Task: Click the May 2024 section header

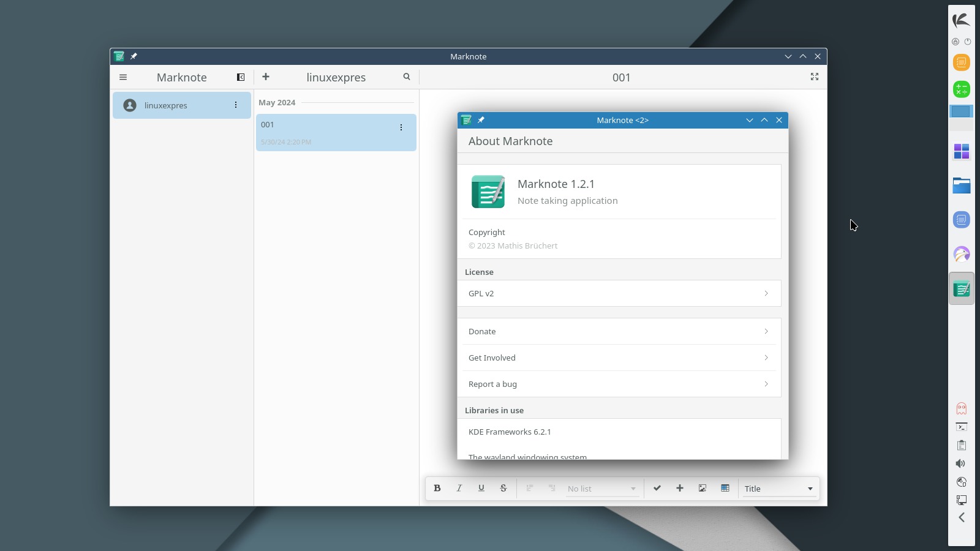Action: coord(277,102)
